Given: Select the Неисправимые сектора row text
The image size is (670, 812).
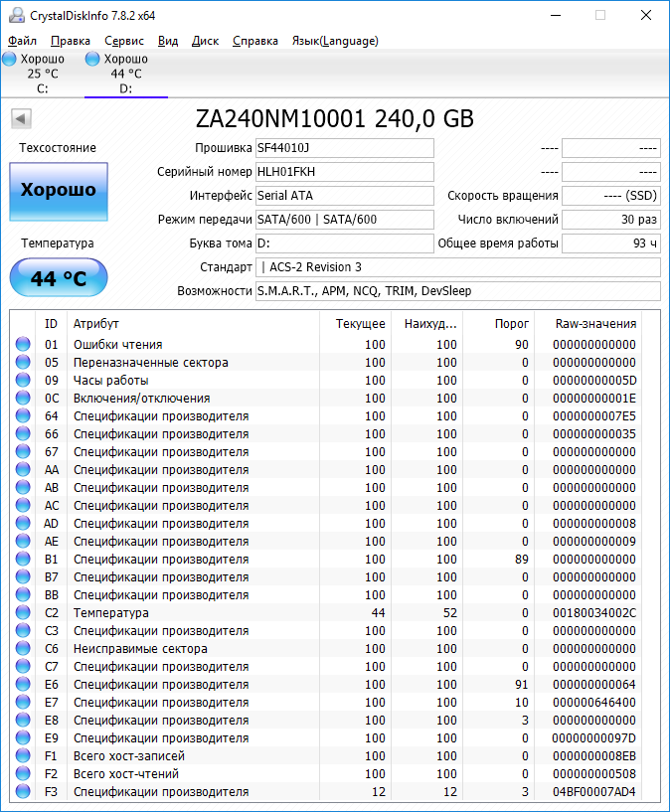Looking at the screenshot, I should coord(140,648).
